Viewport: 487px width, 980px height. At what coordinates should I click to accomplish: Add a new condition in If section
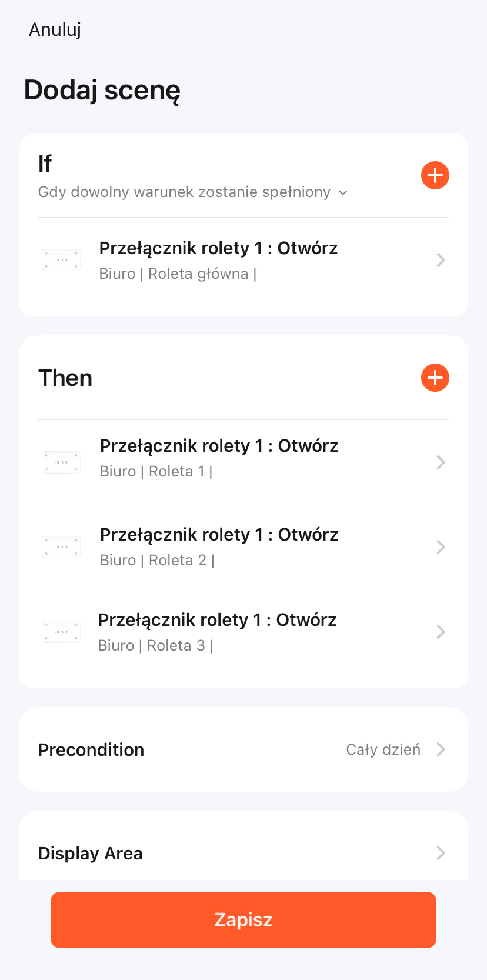pos(435,175)
